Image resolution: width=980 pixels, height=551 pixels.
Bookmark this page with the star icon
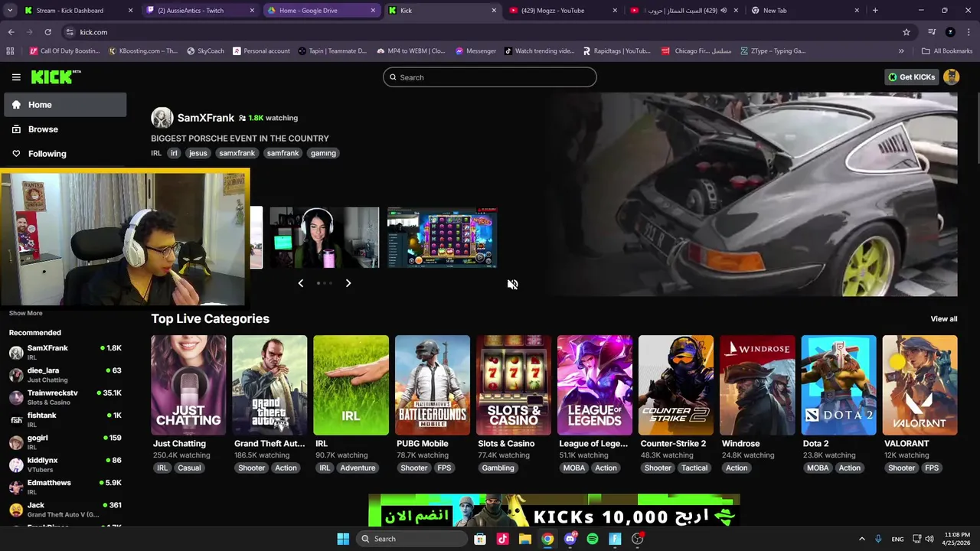point(906,32)
